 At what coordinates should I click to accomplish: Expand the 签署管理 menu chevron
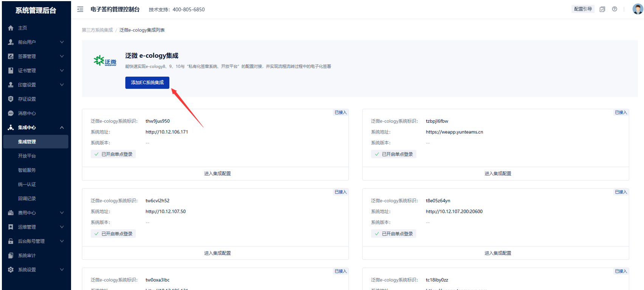[x=62, y=56]
